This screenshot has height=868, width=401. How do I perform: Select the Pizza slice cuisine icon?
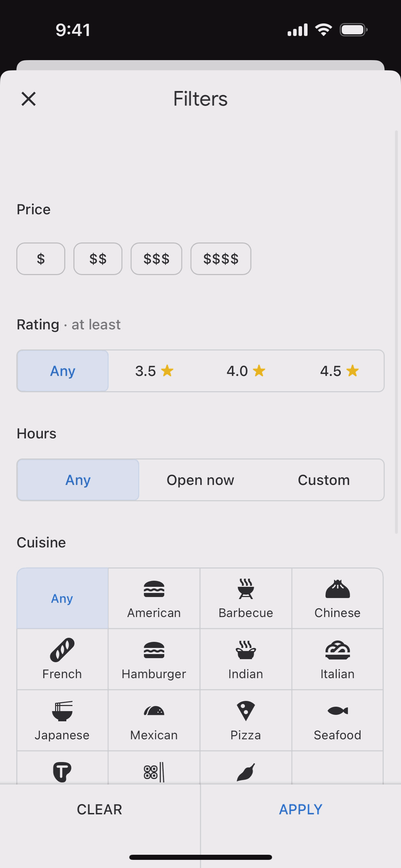click(x=246, y=711)
